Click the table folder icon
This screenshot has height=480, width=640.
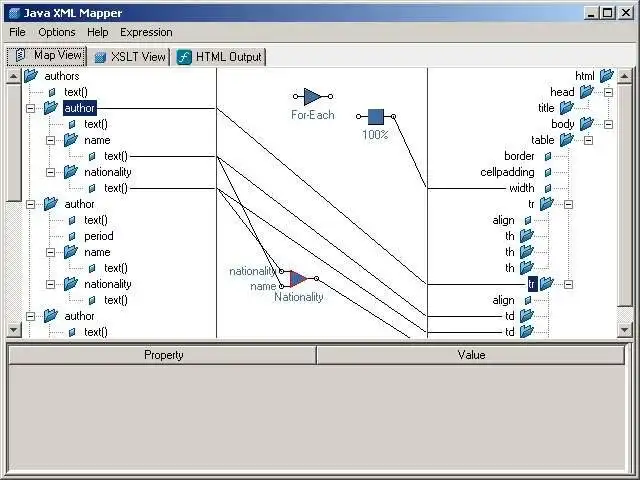(x=567, y=140)
